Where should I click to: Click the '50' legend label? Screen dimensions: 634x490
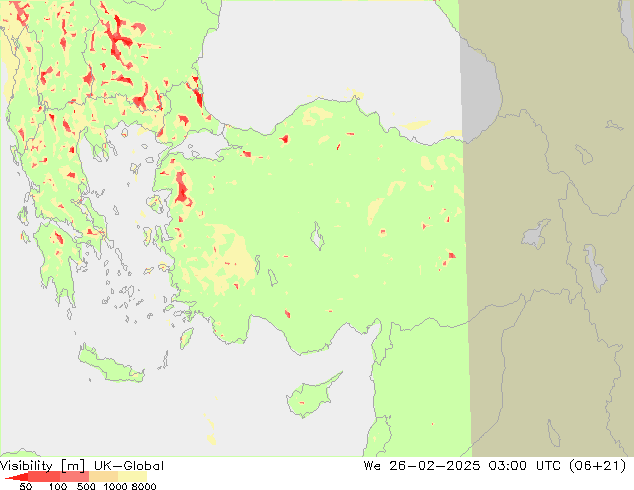point(26,486)
